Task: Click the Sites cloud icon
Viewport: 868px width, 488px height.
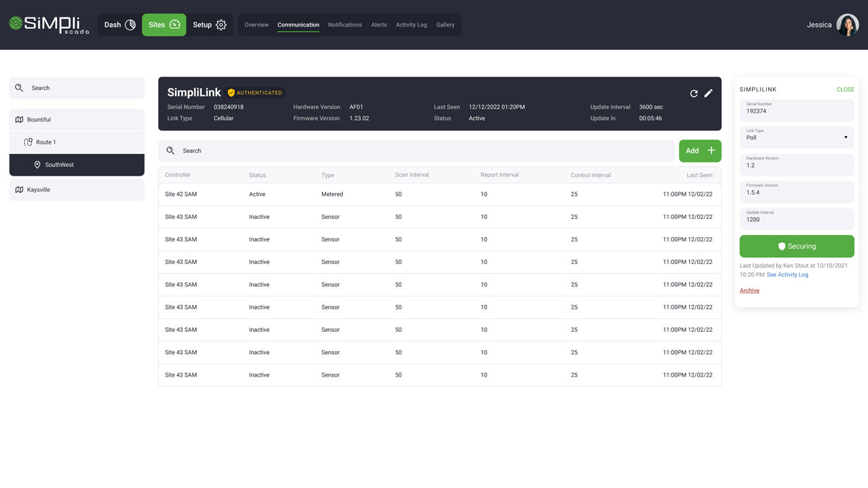Action: (175, 25)
